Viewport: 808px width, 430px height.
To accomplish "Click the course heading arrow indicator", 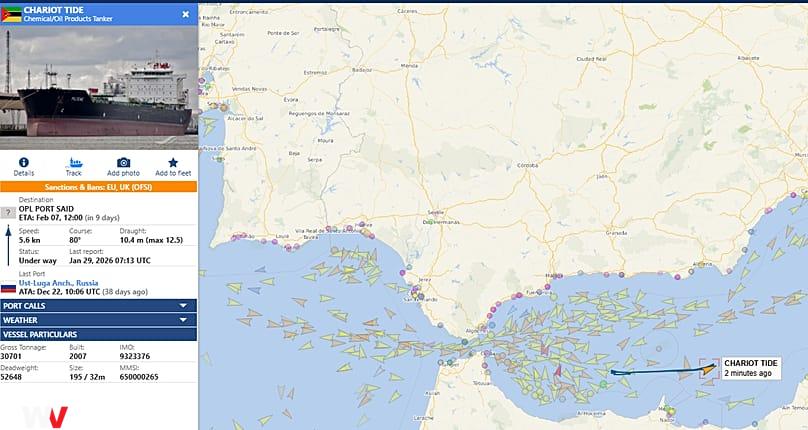I will (x=8, y=245).
